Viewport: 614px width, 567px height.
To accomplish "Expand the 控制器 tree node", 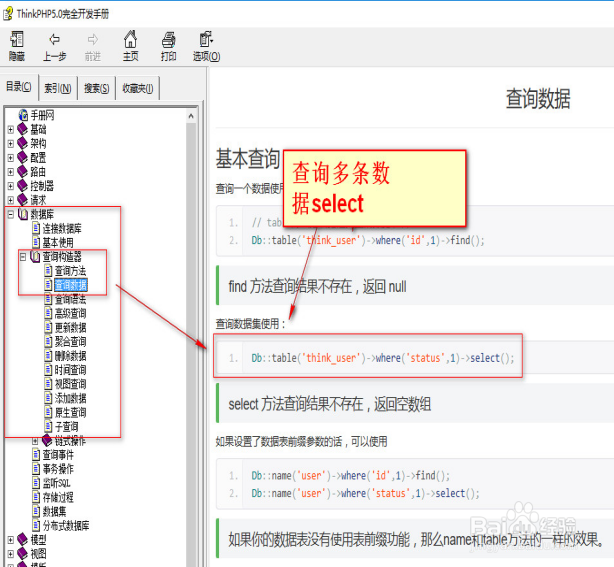I will point(11,186).
